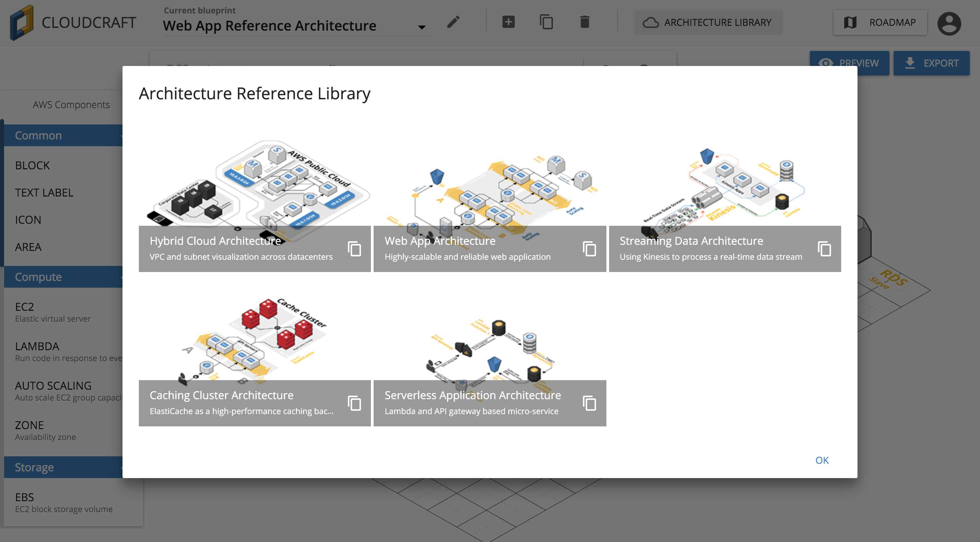This screenshot has width=980, height=542.
Task: Select the EC2 component in sidebar
Action: pos(25,307)
